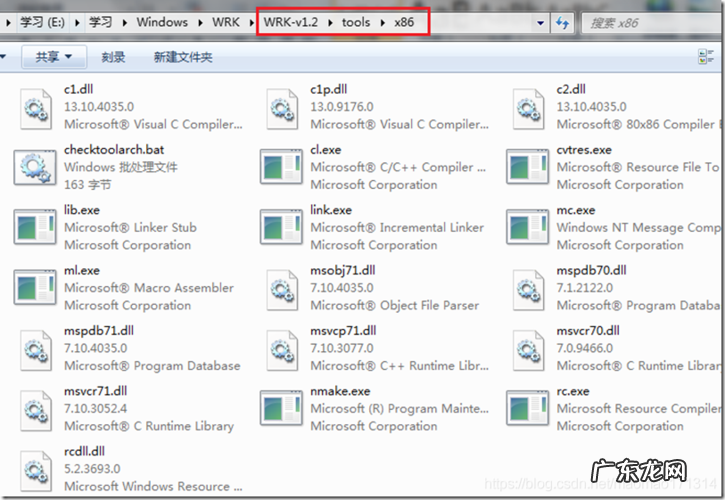725x500 pixels.
Task: Select the c1.dll file icon
Action: (x=36, y=109)
